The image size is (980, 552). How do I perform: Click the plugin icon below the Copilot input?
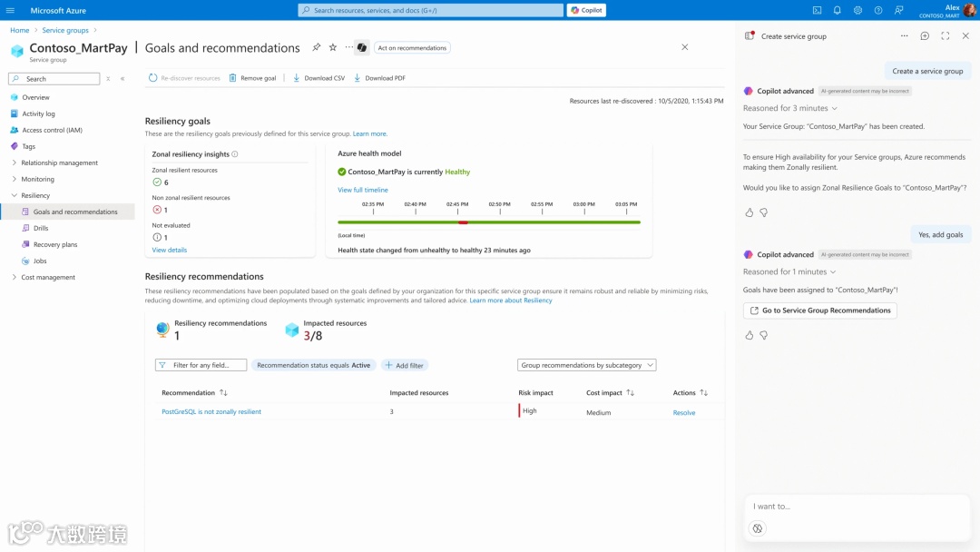(758, 528)
